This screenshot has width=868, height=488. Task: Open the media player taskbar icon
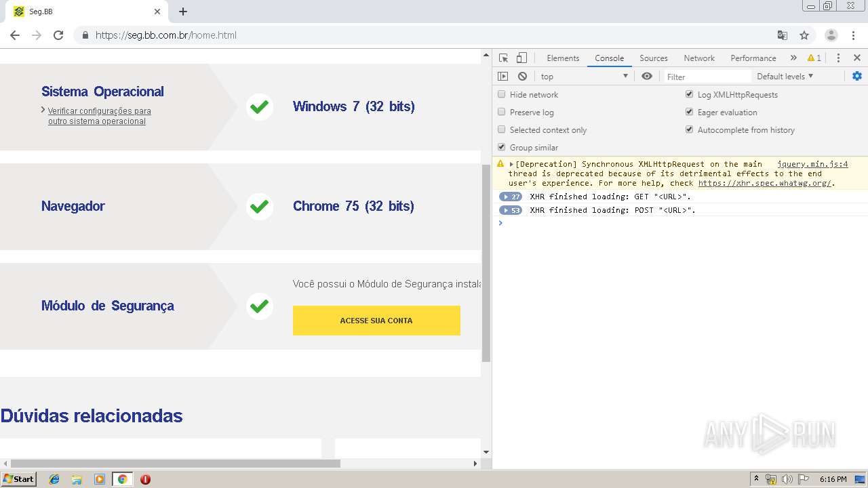tap(100, 479)
